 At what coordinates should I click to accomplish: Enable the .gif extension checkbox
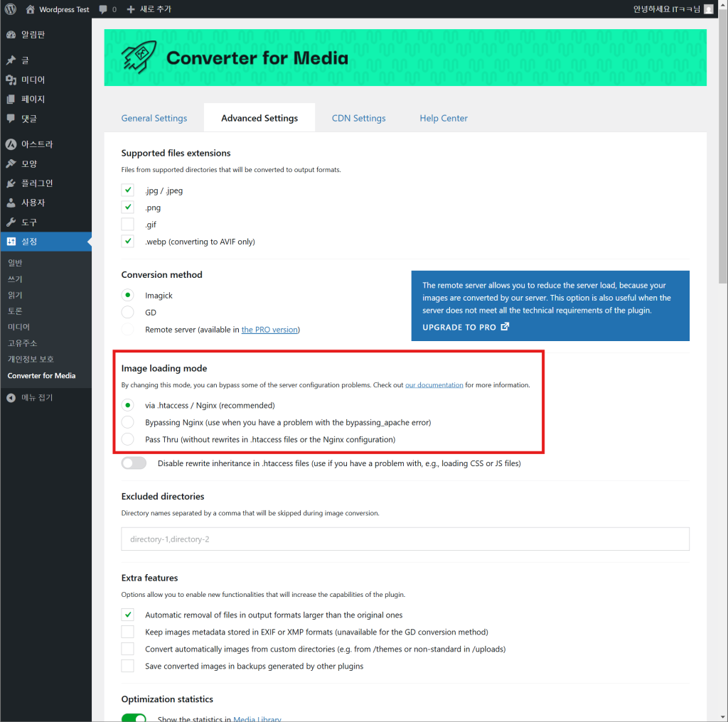click(x=128, y=225)
